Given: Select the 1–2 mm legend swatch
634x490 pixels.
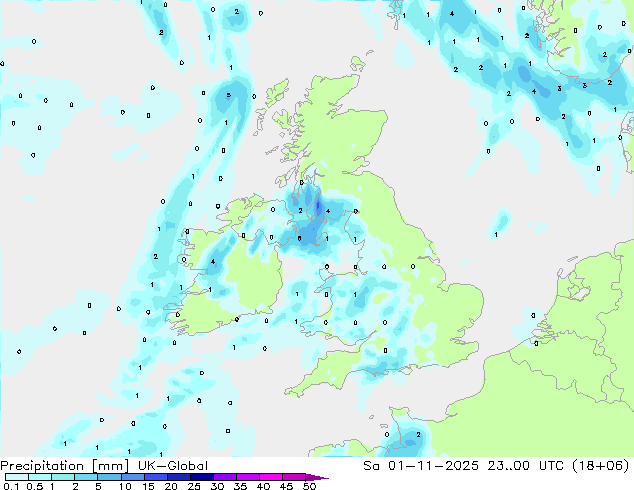Looking at the screenshot, I should 63,477.
